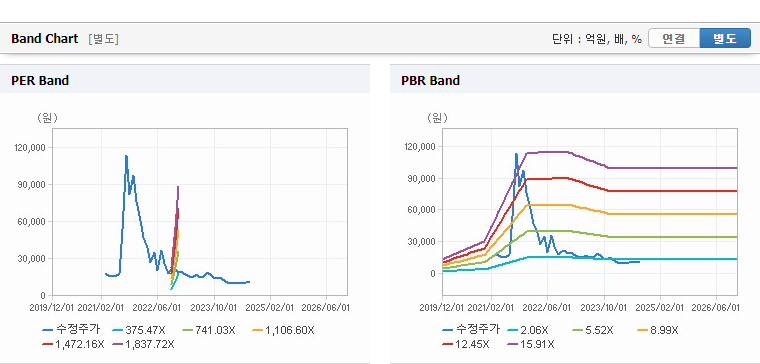Click the PER chart 2022/06/01 axis label

(x=157, y=308)
